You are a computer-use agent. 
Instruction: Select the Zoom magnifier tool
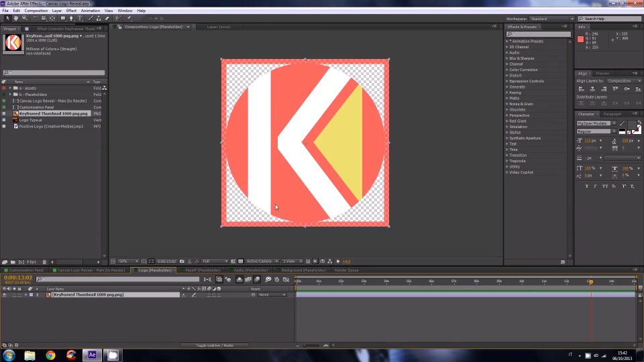click(25, 19)
